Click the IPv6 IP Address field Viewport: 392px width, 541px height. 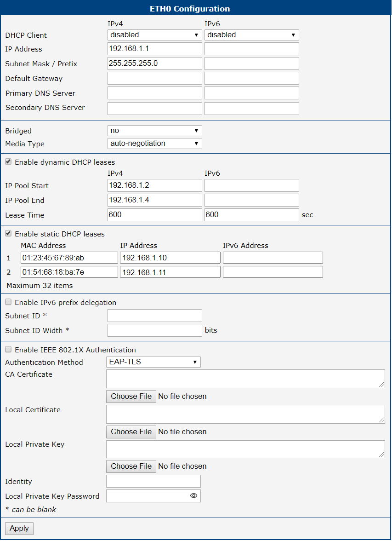tap(252, 49)
